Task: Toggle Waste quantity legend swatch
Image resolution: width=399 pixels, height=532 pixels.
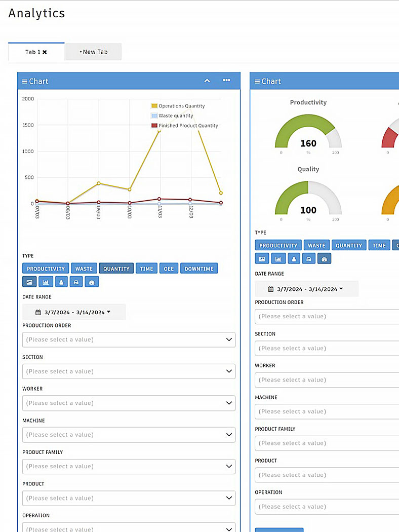Action: click(x=154, y=116)
